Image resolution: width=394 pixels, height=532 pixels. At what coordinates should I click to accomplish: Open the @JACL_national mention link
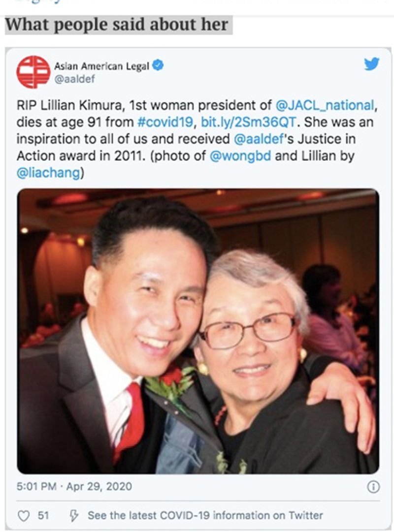(x=325, y=105)
